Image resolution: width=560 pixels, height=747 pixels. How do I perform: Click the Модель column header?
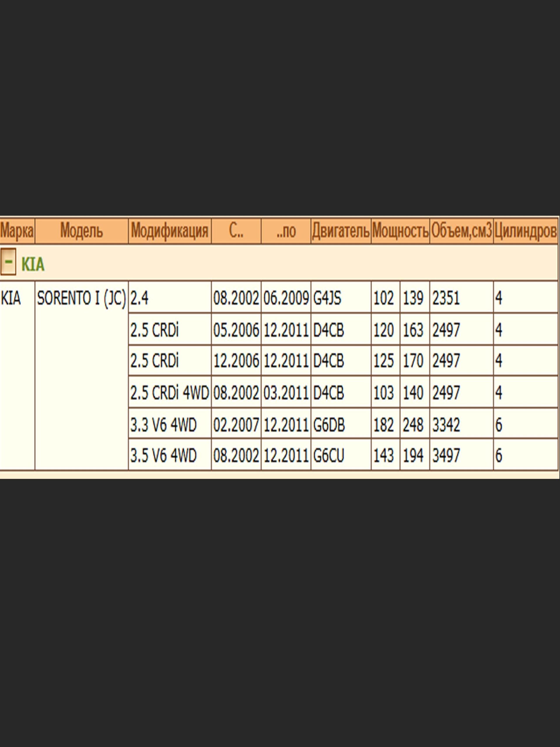[x=81, y=231]
